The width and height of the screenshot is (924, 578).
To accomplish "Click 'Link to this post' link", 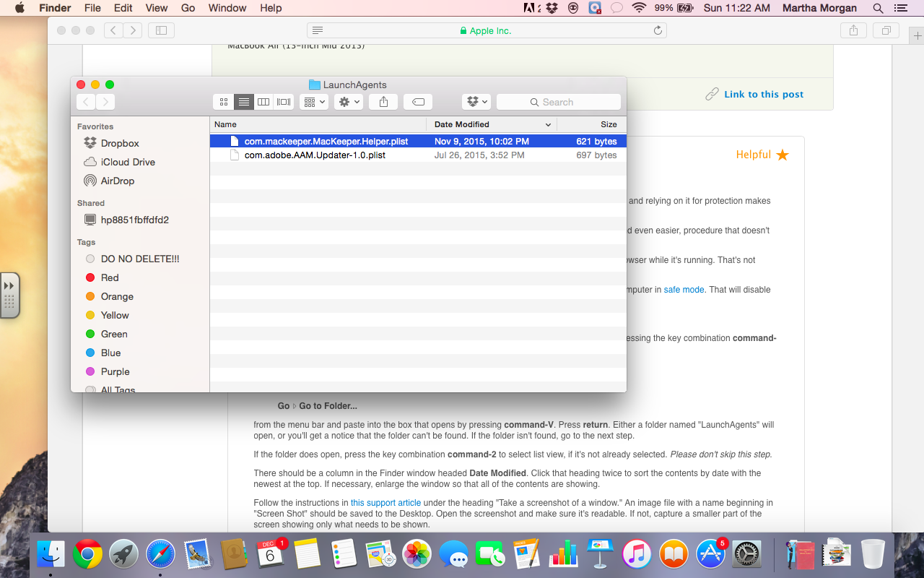I will (x=763, y=94).
